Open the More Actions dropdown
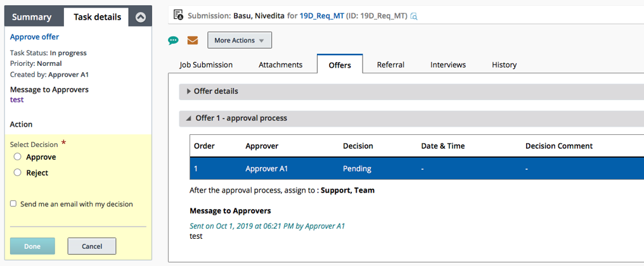 (x=239, y=41)
